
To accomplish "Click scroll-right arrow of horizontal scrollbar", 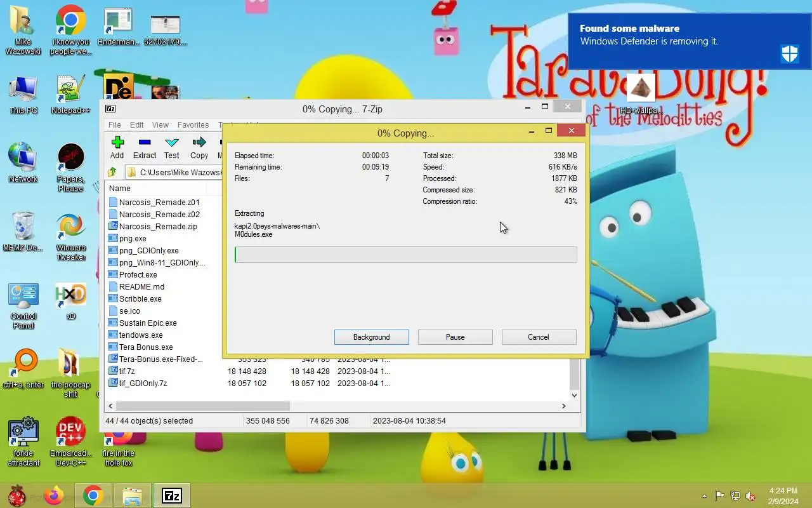I will [563, 406].
